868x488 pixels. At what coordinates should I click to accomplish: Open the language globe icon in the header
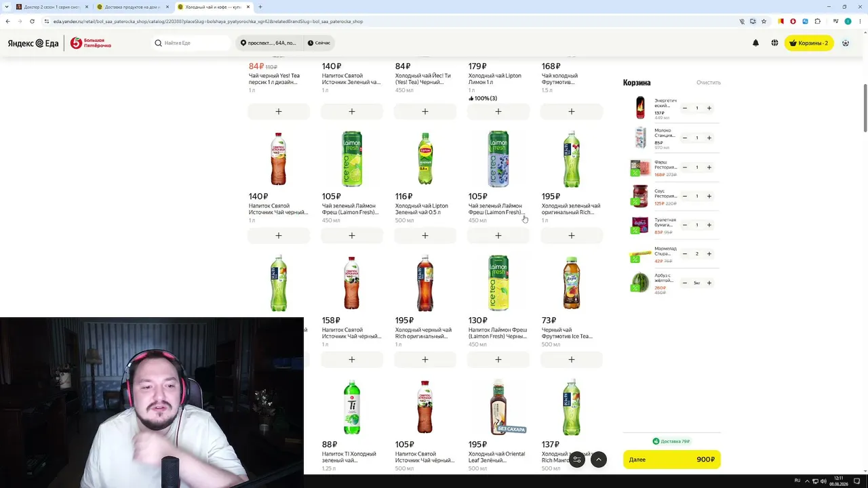(774, 43)
